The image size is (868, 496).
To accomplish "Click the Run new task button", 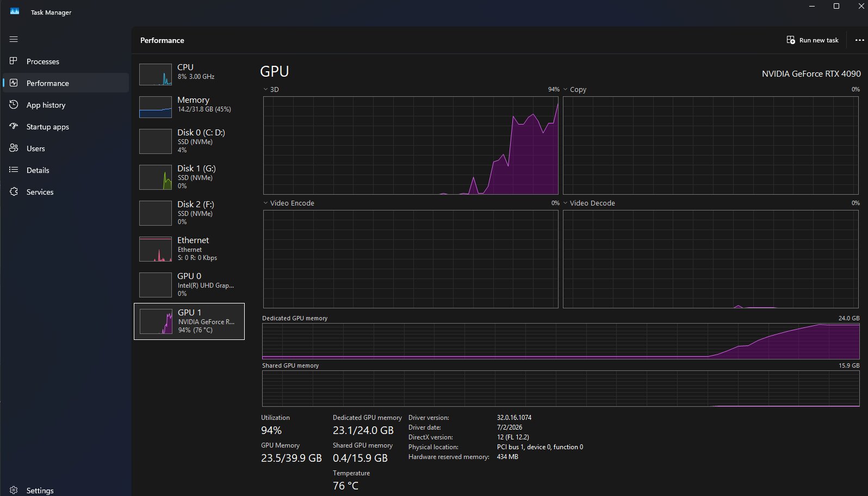I will 813,40.
